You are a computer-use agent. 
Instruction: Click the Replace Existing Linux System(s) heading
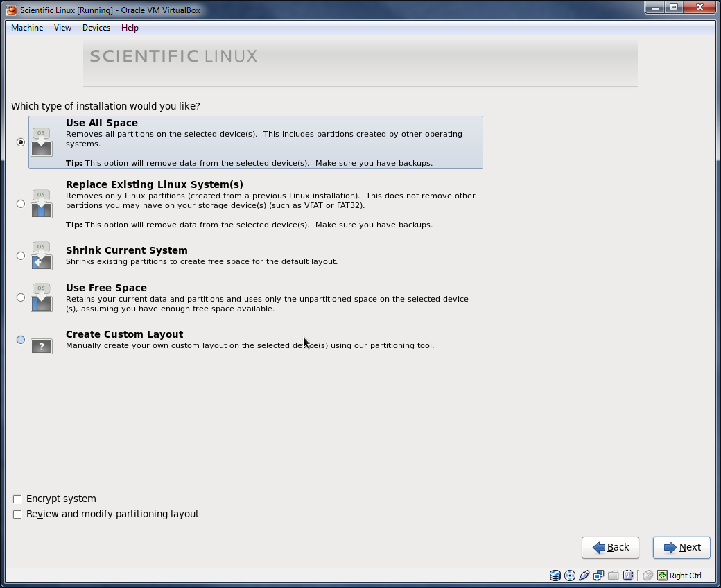click(x=155, y=184)
